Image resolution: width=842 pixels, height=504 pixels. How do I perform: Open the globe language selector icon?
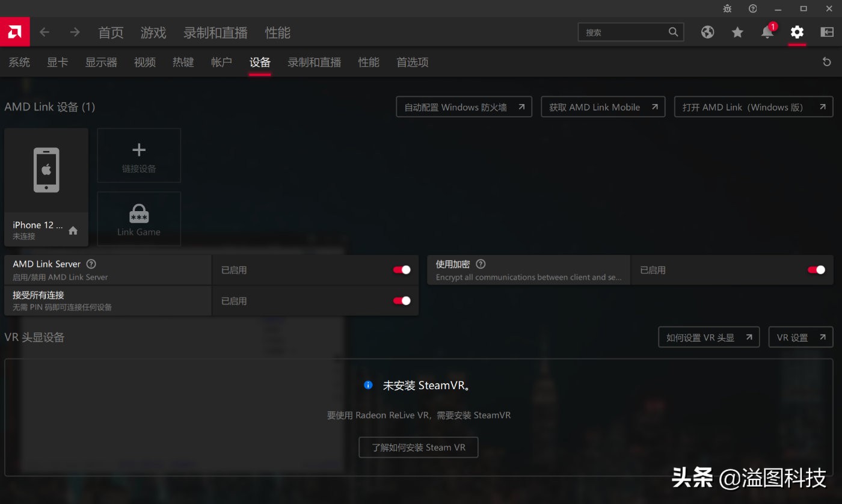pyautogui.click(x=707, y=32)
